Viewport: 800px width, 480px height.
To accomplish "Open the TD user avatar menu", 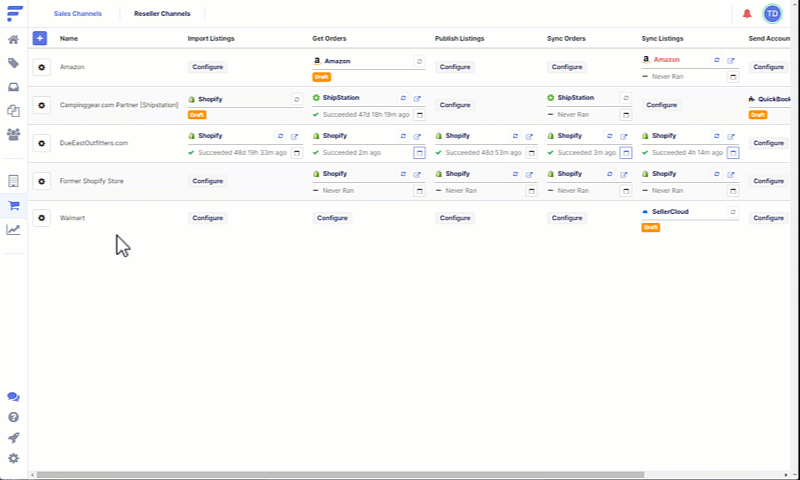I will 772,14.
